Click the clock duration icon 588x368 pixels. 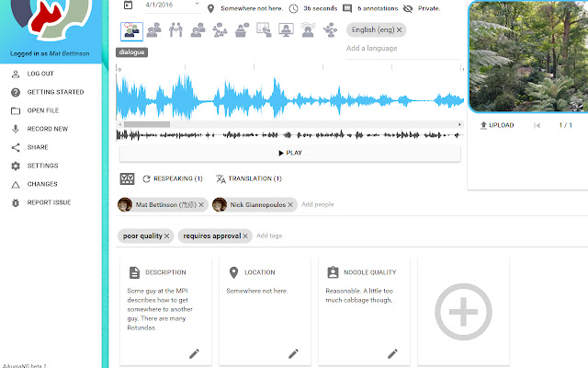pyautogui.click(x=294, y=8)
